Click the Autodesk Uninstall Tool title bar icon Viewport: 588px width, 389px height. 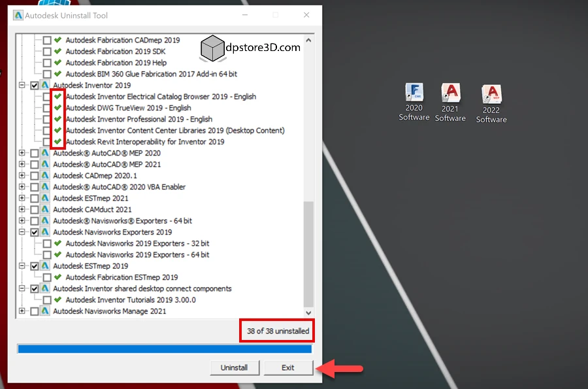coord(18,16)
